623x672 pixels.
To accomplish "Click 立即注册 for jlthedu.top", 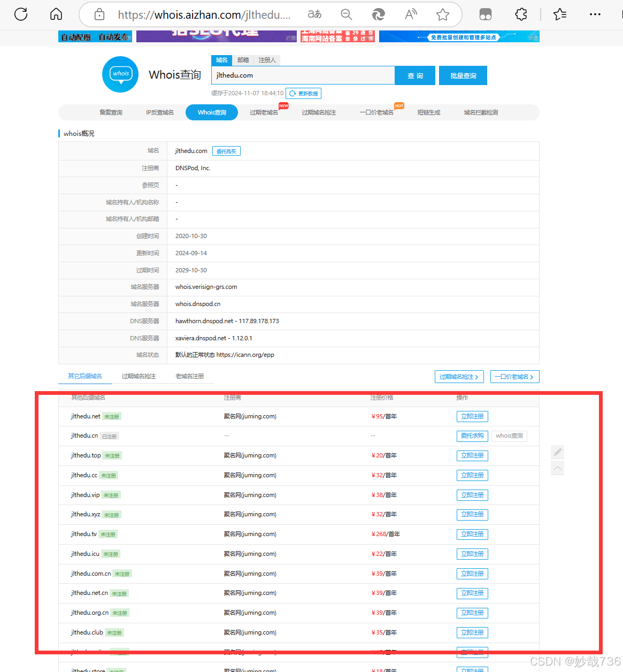I will pos(472,455).
